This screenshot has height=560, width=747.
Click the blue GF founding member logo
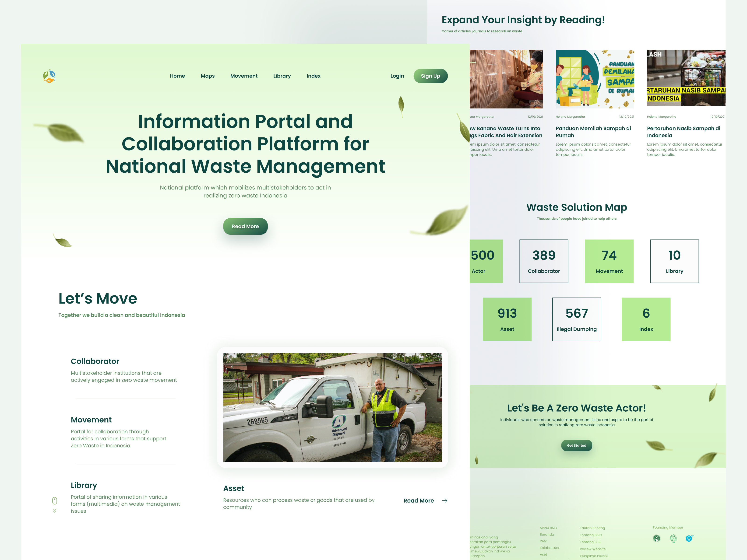(689, 538)
